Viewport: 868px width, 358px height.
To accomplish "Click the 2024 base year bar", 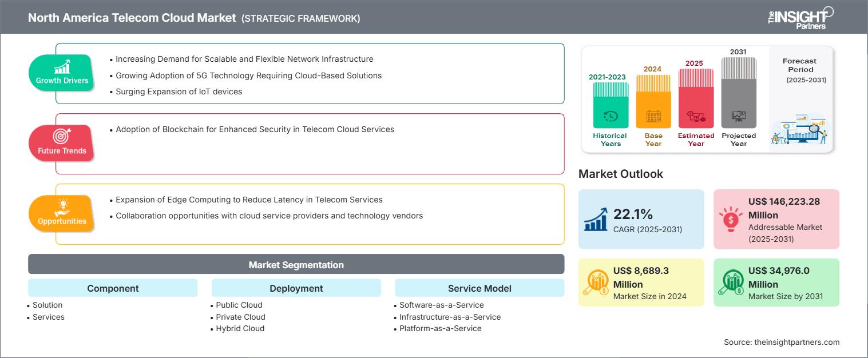I will click(x=653, y=101).
